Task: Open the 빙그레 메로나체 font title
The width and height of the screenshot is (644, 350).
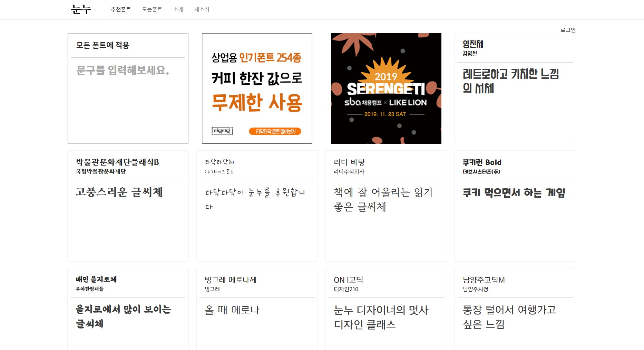Action: coord(231,280)
